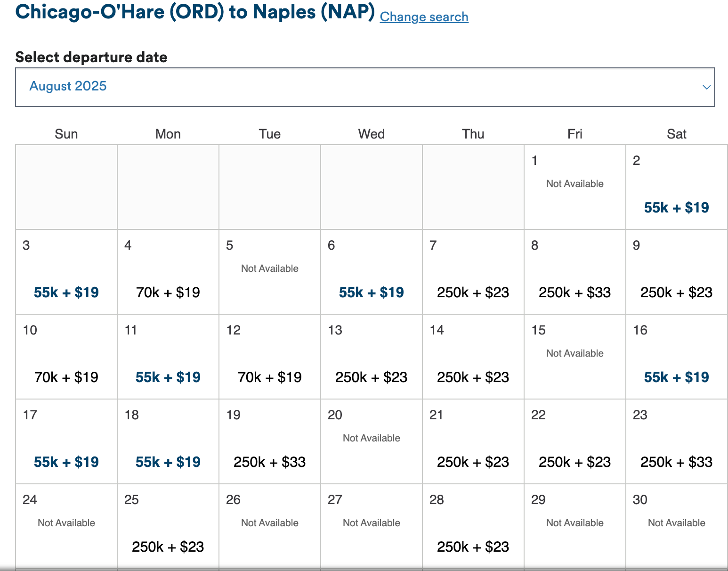Select August 11 fare 55k + $19

click(168, 377)
